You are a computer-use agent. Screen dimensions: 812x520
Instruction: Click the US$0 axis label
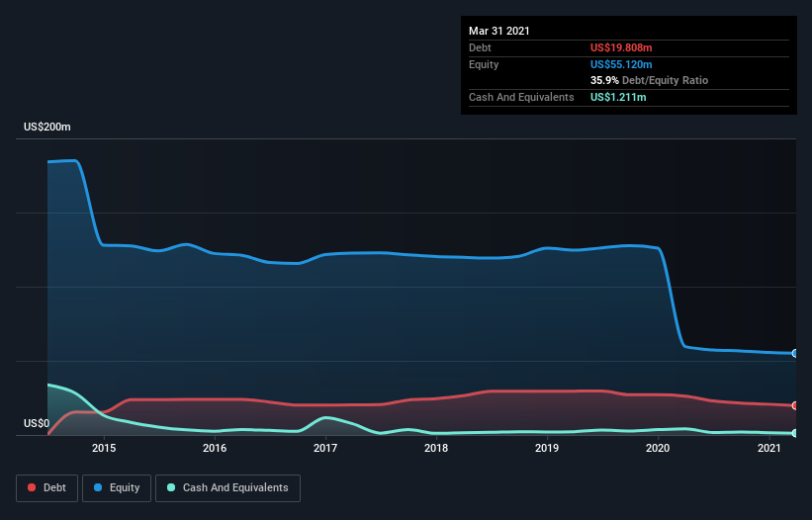point(37,423)
